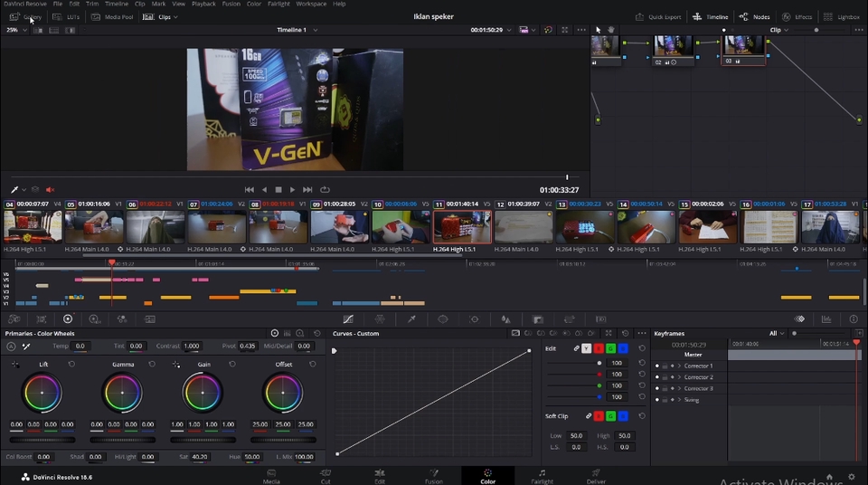
Task: Select clip 12 thumbnail in the clip strip
Action: (x=524, y=227)
